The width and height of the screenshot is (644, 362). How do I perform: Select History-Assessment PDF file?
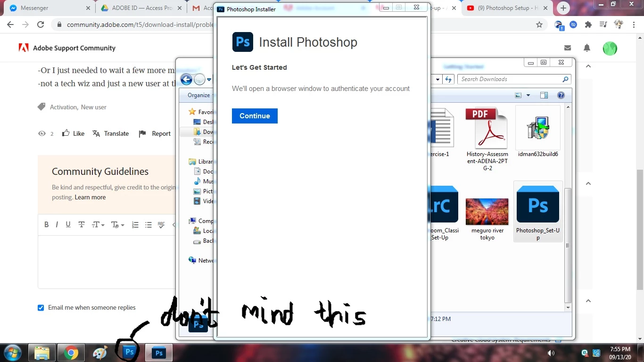point(487,139)
